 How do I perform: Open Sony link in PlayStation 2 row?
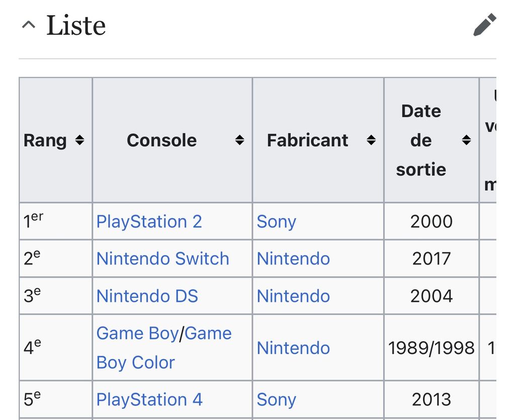pyautogui.click(x=276, y=222)
